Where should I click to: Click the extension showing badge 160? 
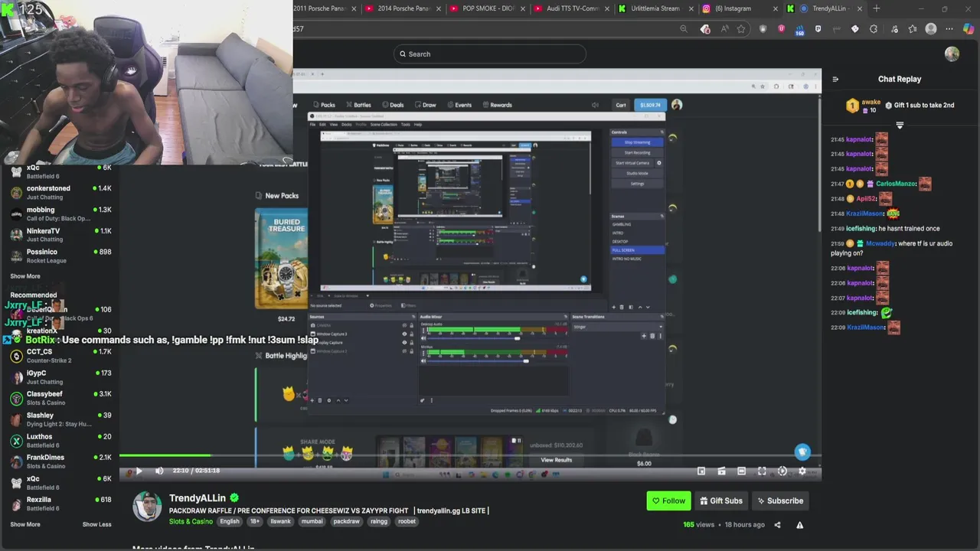(x=799, y=30)
